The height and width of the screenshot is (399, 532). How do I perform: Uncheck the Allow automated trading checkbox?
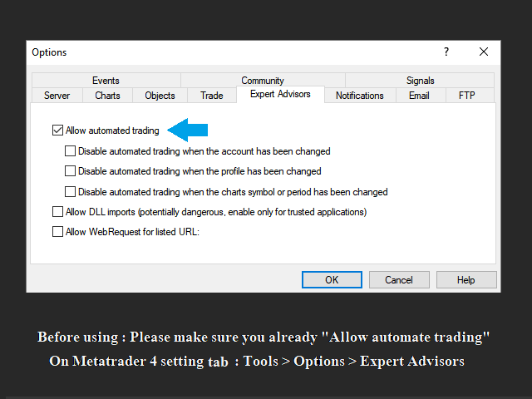tap(57, 131)
